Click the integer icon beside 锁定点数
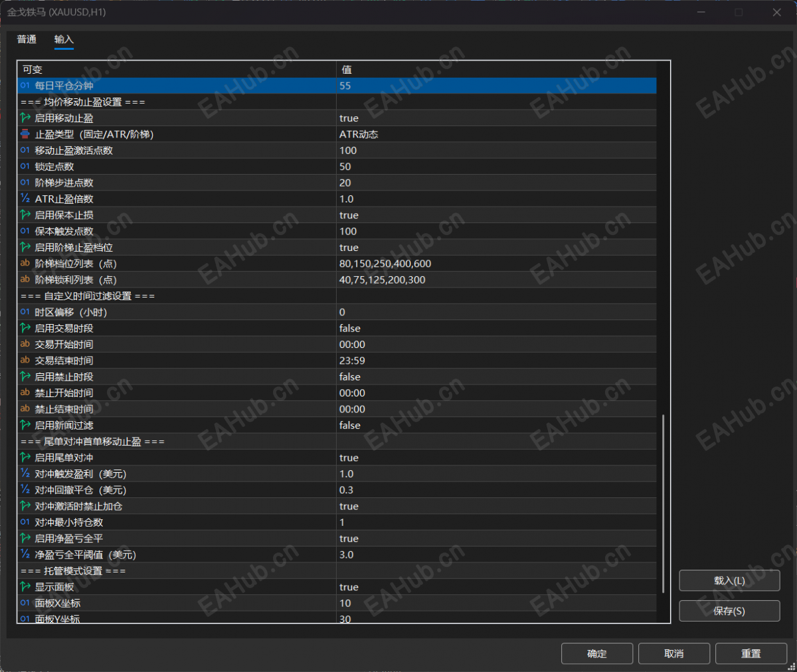The image size is (797, 672). 25,167
